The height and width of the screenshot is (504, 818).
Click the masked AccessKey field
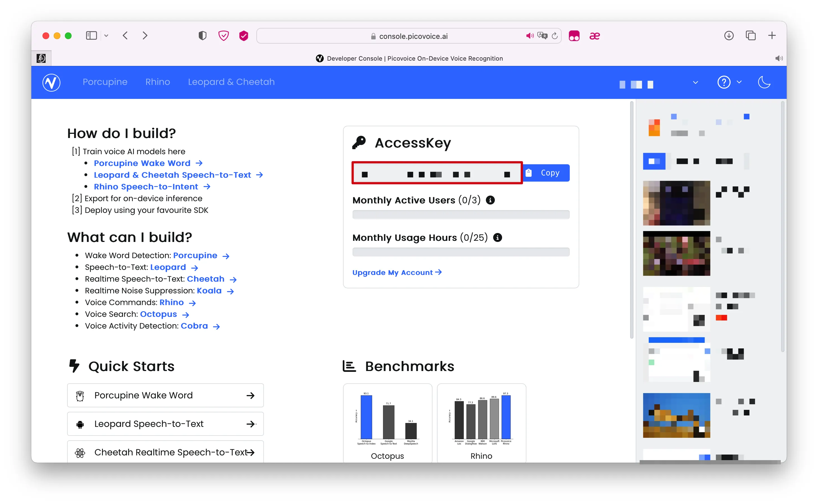[437, 173]
